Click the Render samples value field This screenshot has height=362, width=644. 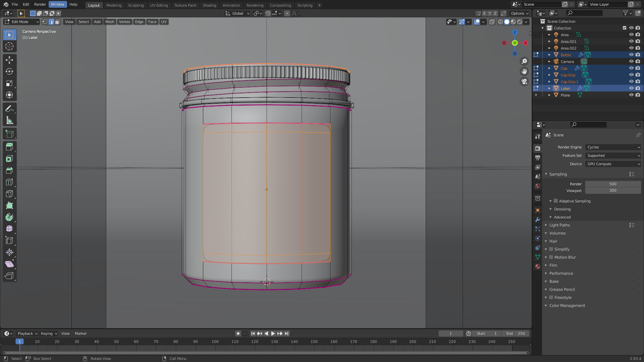click(x=613, y=184)
